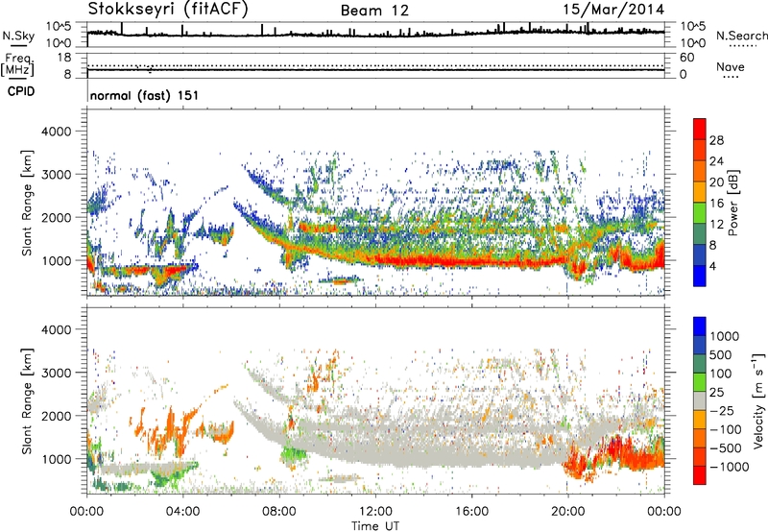Click the 'Power [dB]' colorbar label

tap(733, 203)
